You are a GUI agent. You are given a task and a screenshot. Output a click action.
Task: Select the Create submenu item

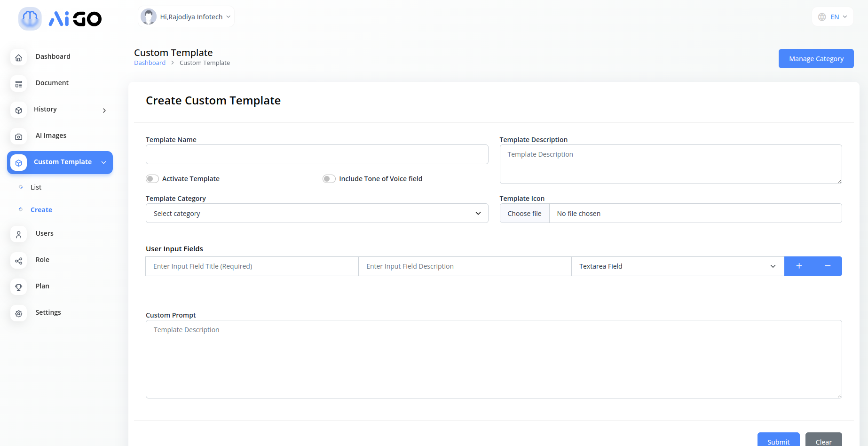click(x=41, y=210)
